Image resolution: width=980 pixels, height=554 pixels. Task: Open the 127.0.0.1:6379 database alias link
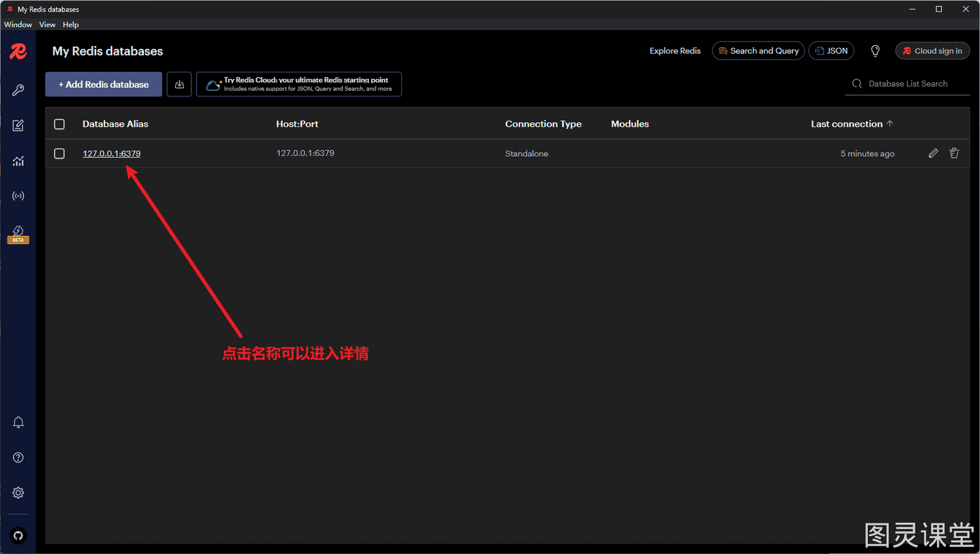111,154
